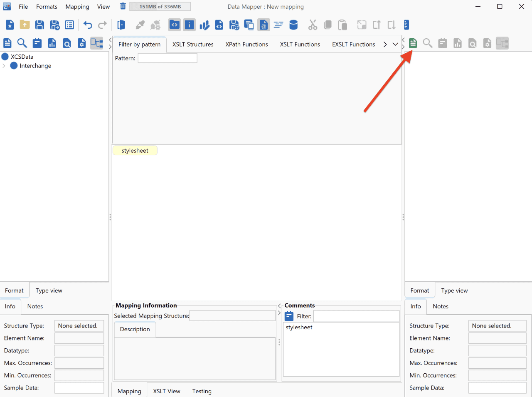Click the exit door icon in toolbar

[x=121, y=25]
